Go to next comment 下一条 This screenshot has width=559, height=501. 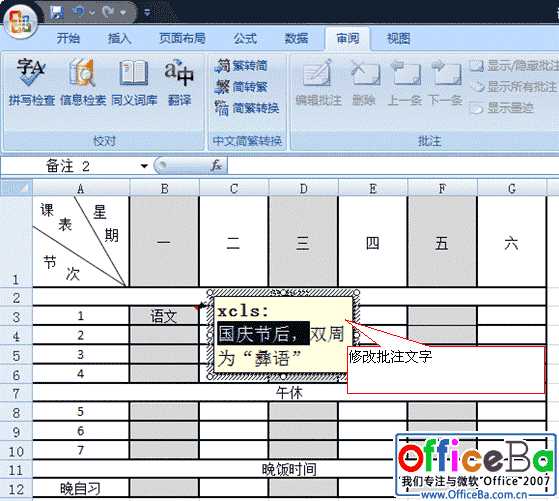(x=445, y=83)
